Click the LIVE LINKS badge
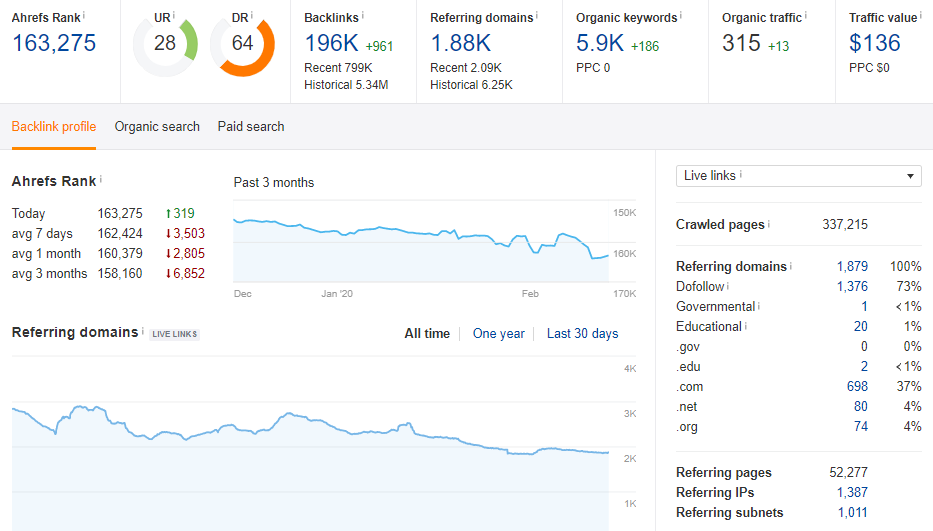This screenshot has height=531, width=933. click(x=174, y=334)
